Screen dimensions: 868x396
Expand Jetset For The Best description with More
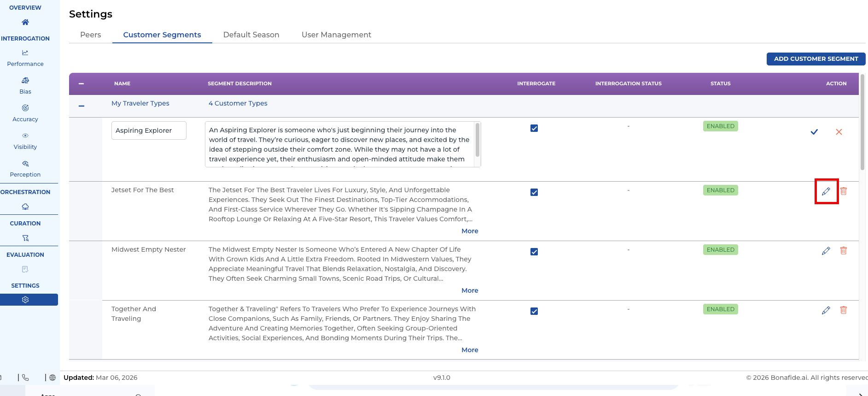(x=470, y=231)
